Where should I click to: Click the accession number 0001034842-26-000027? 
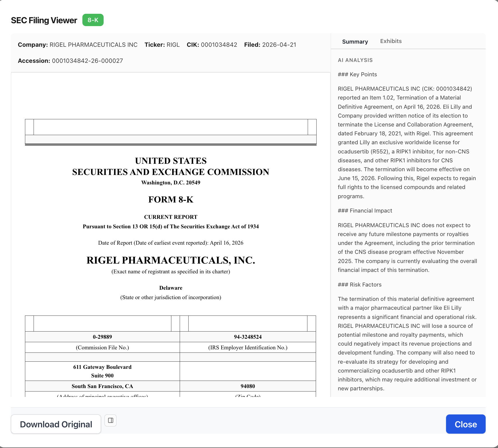click(x=88, y=61)
